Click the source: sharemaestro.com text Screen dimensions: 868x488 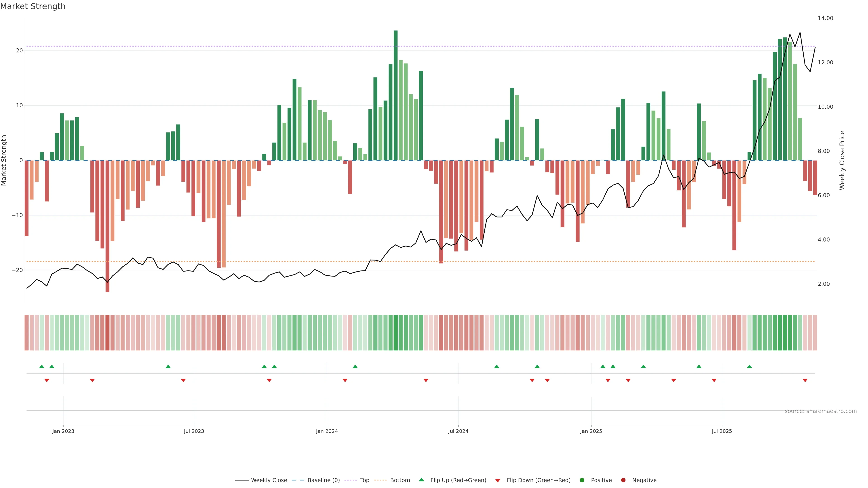(x=821, y=411)
